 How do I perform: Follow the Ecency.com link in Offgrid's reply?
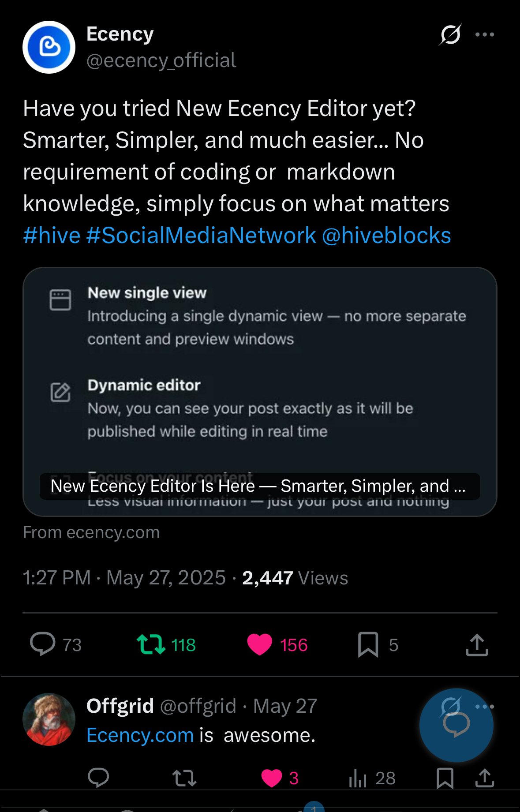point(140,735)
